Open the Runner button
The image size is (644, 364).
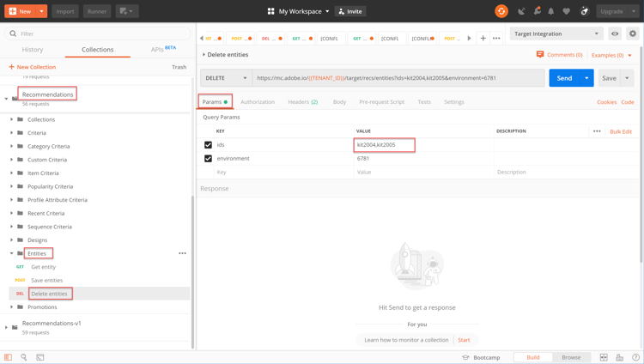tap(97, 11)
